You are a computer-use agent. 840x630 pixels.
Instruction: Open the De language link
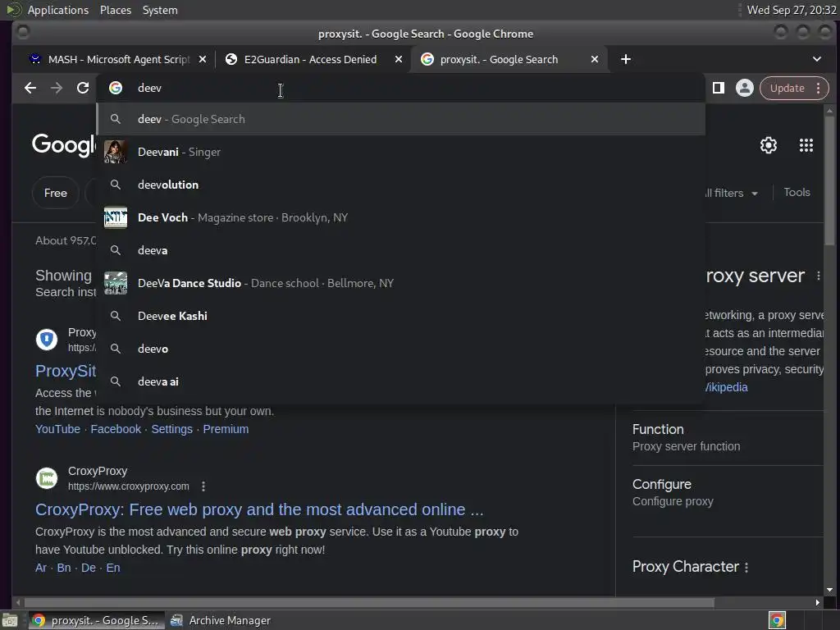coord(89,568)
